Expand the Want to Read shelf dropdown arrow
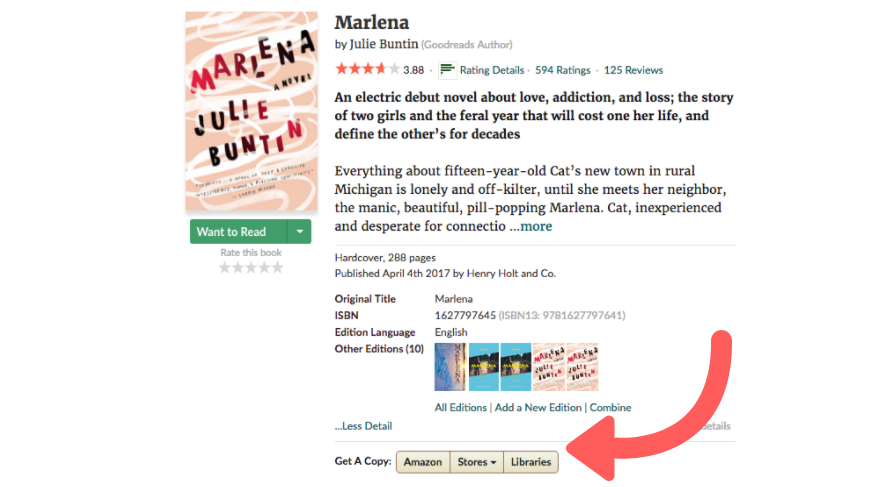The image size is (885, 487). [x=300, y=231]
